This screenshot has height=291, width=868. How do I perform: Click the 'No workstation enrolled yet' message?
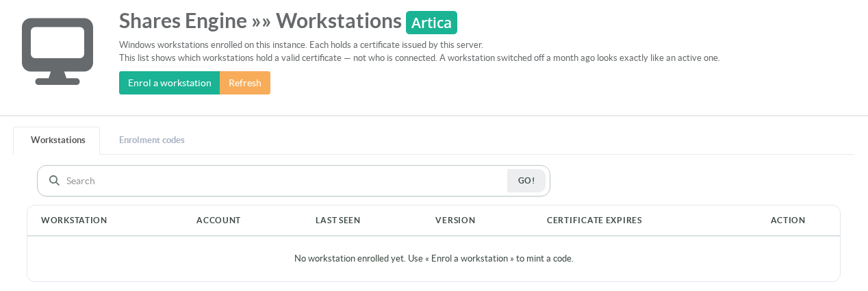(433, 259)
